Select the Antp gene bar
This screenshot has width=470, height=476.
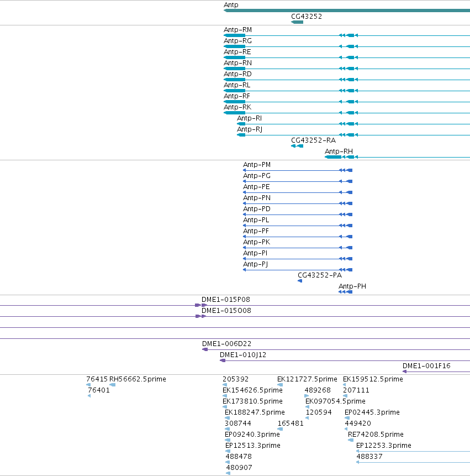[x=347, y=11]
